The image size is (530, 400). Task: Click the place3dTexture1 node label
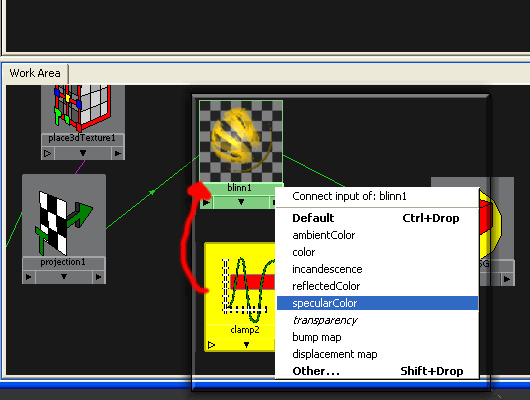point(82,138)
